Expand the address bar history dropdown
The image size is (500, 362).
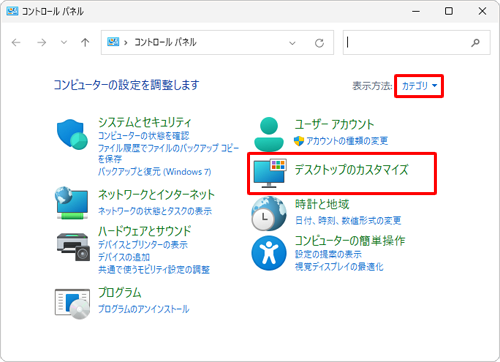tap(292, 43)
